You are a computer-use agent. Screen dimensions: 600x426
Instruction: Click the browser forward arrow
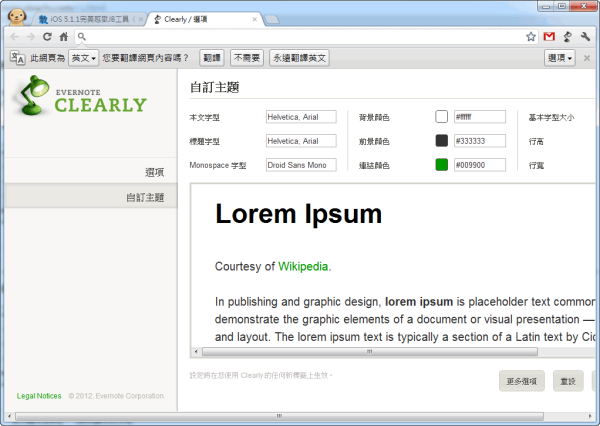pos(30,36)
